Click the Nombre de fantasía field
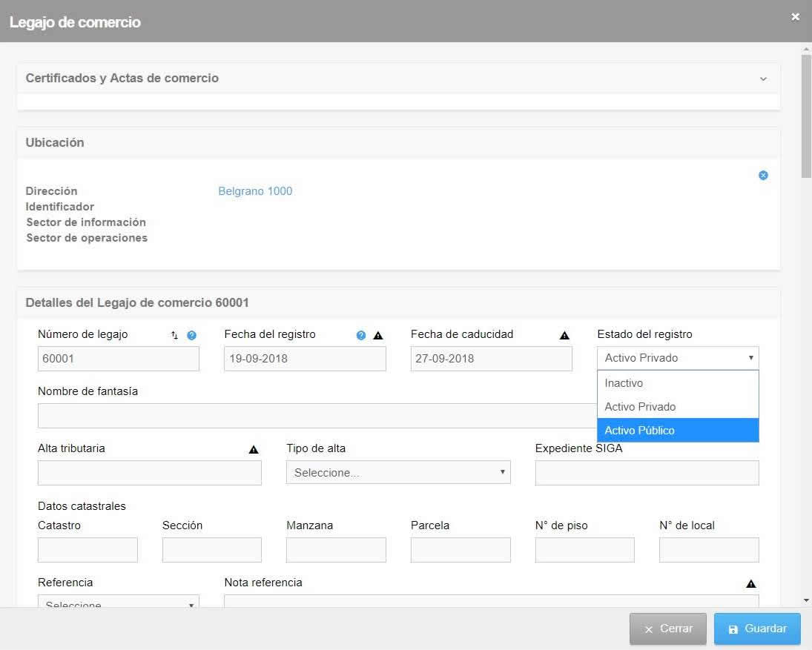This screenshot has width=812, height=650. [317, 416]
